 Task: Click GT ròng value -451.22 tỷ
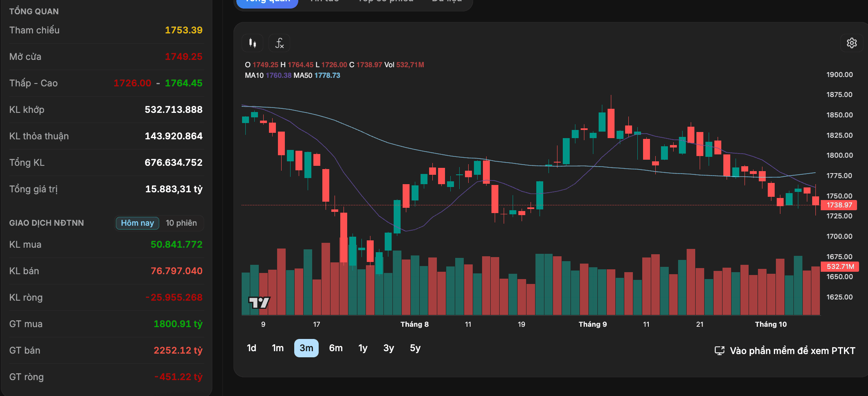tap(178, 377)
